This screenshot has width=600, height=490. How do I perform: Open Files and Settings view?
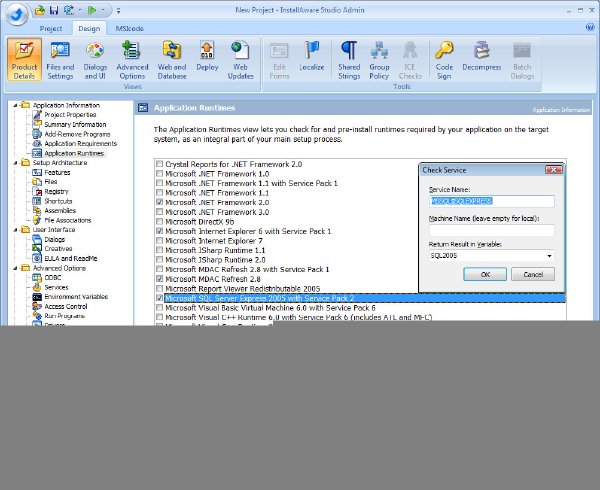coord(60,59)
